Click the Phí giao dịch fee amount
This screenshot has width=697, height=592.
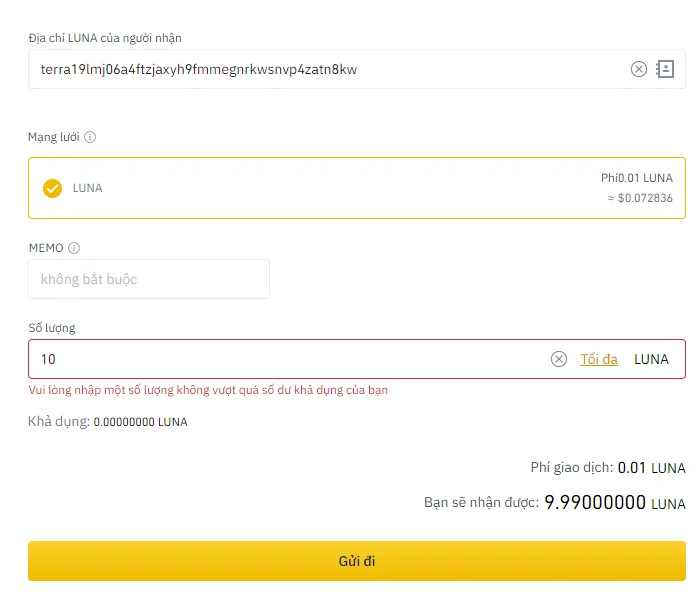tap(652, 468)
